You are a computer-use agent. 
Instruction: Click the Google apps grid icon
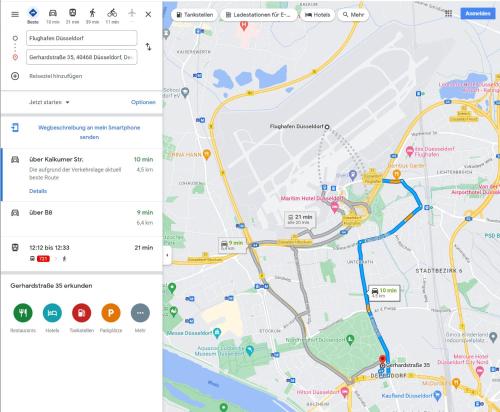pyautogui.click(x=448, y=14)
